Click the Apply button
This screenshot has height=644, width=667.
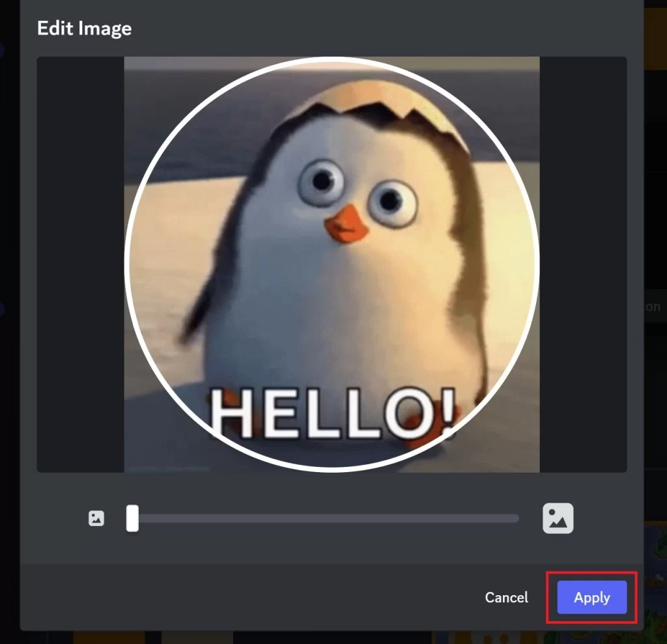(x=591, y=597)
